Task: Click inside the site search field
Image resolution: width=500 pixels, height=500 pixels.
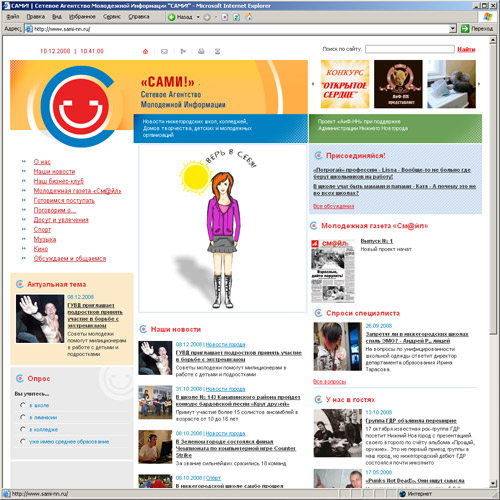Action: pos(410,49)
